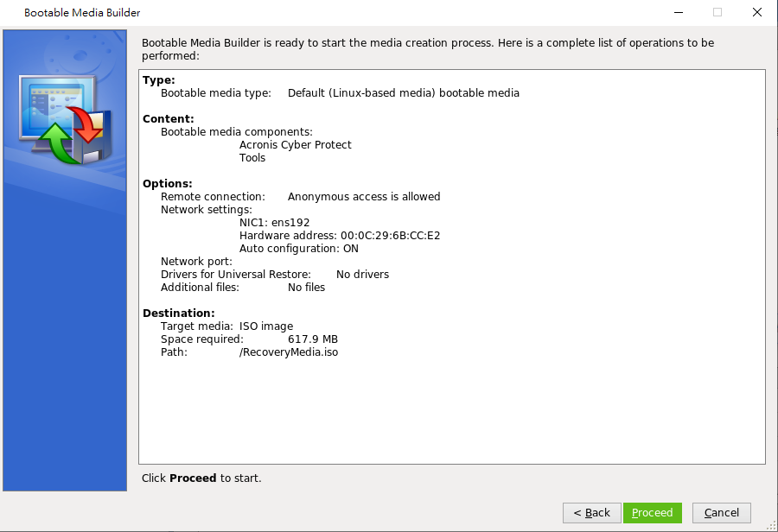Click the 'Network settings:' label

click(x=206, y=209)
